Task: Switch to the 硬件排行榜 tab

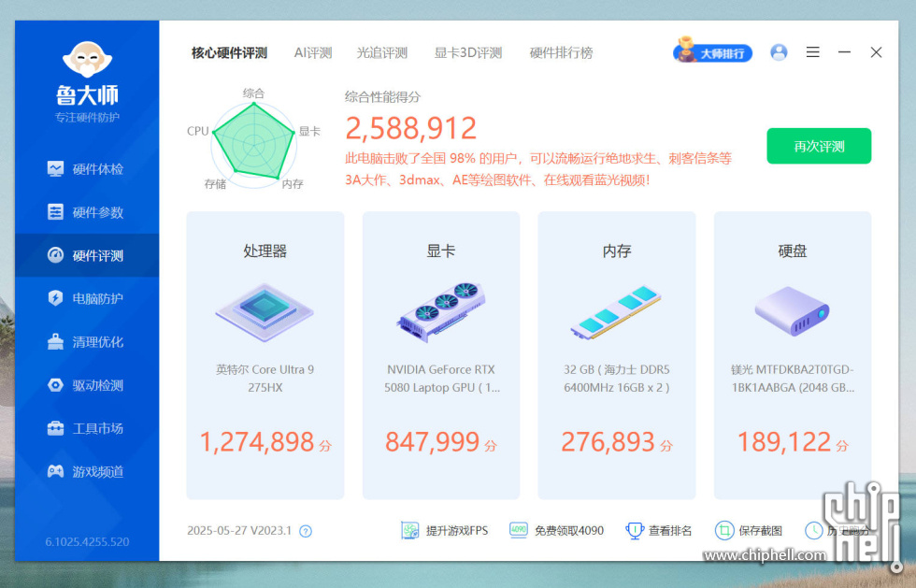Action: point(562,53)
